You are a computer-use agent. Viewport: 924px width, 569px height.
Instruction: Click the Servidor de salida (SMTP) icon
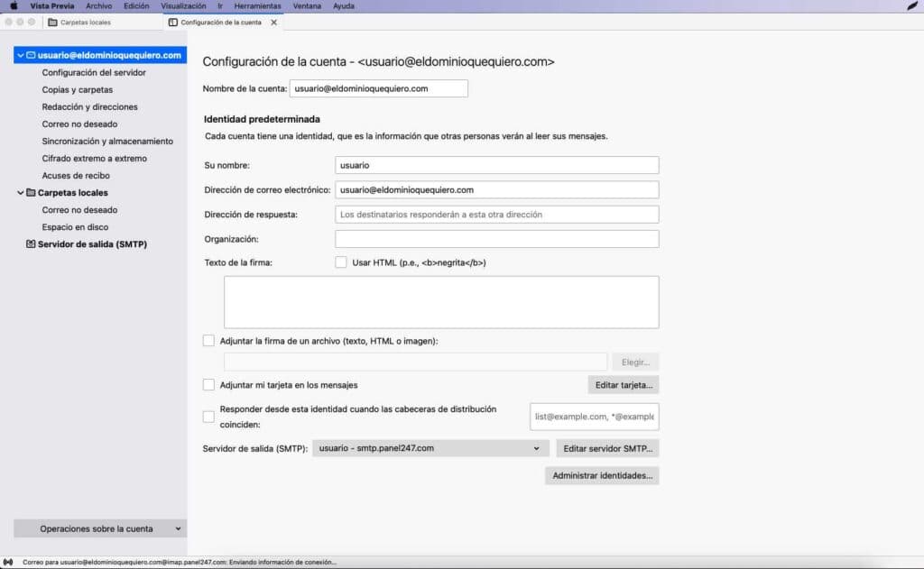point(31,243)
